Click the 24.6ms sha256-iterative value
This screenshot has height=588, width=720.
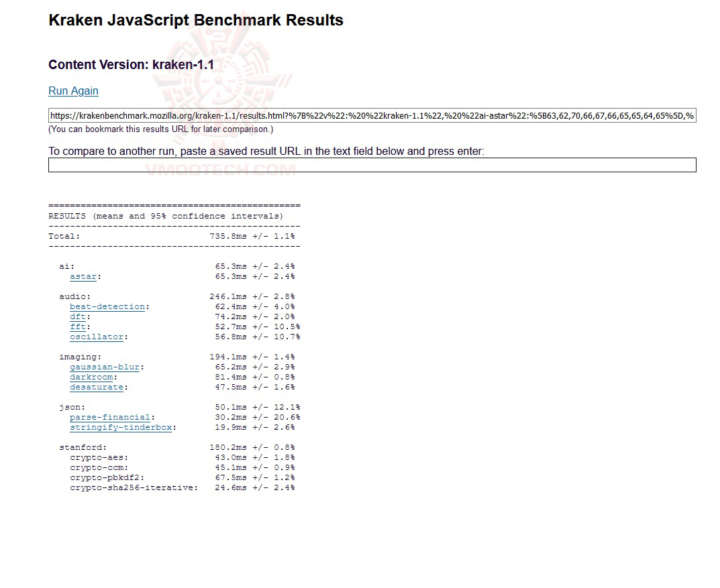coord(231,488)
